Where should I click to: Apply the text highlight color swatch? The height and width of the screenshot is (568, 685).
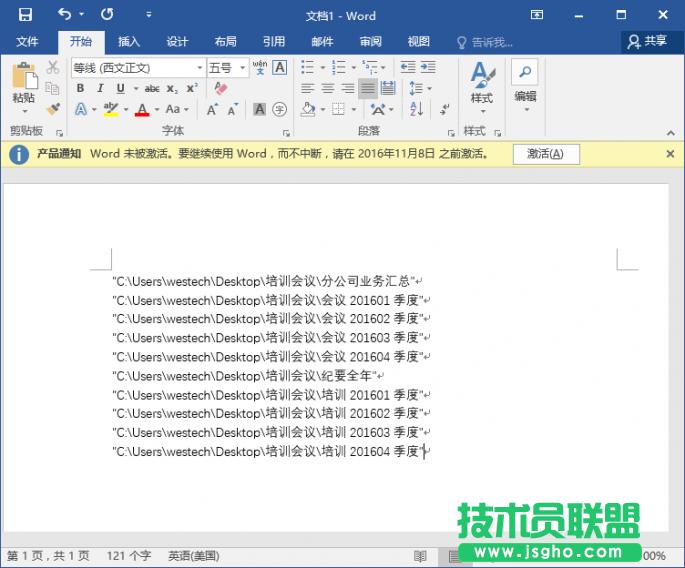pos(111,109)
